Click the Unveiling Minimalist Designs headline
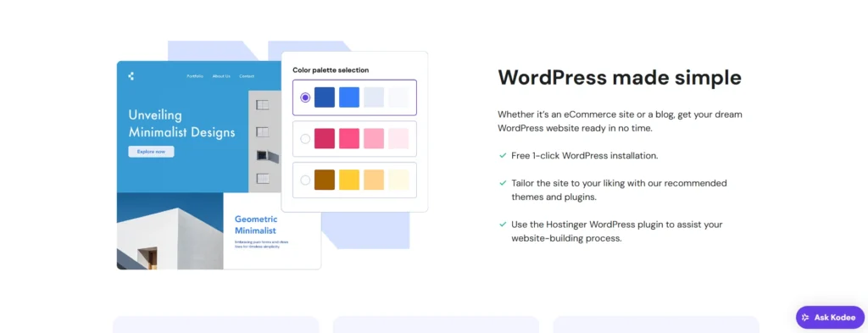The height and width of the screenshot is (333, 868). (x=181, y=124)
